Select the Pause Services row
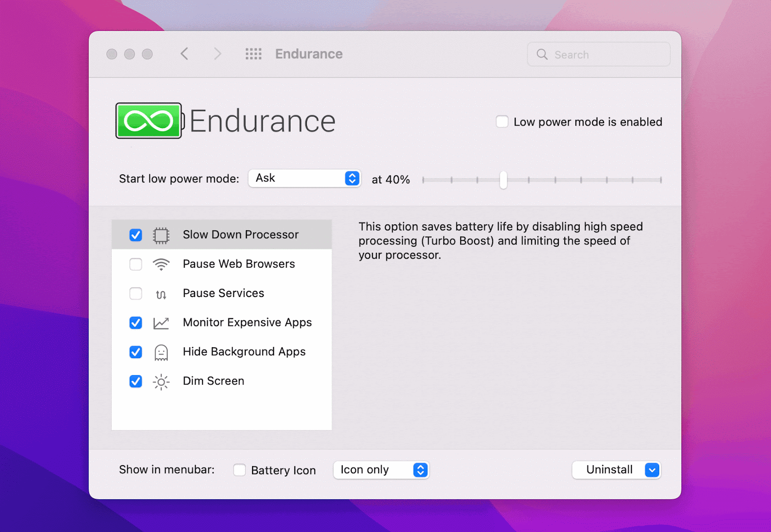Viewport: 771px width, 532px height. click(x=222, y=294)
